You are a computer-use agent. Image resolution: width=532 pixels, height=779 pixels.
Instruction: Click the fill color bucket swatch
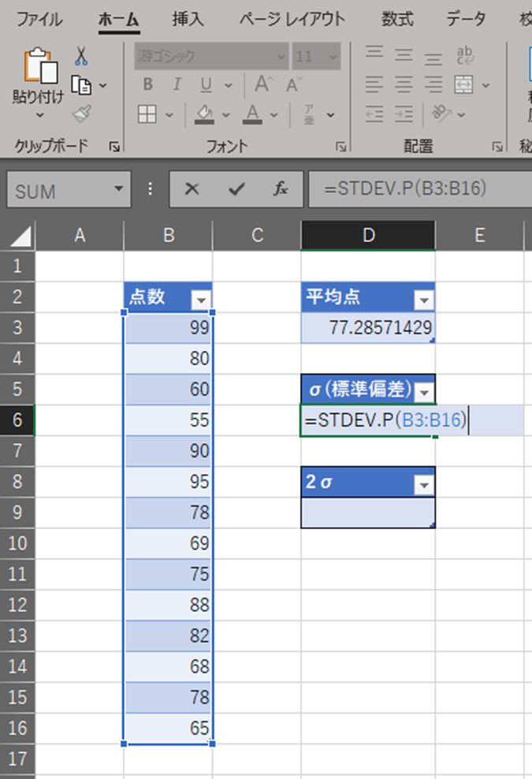click(x=204, y=115)
